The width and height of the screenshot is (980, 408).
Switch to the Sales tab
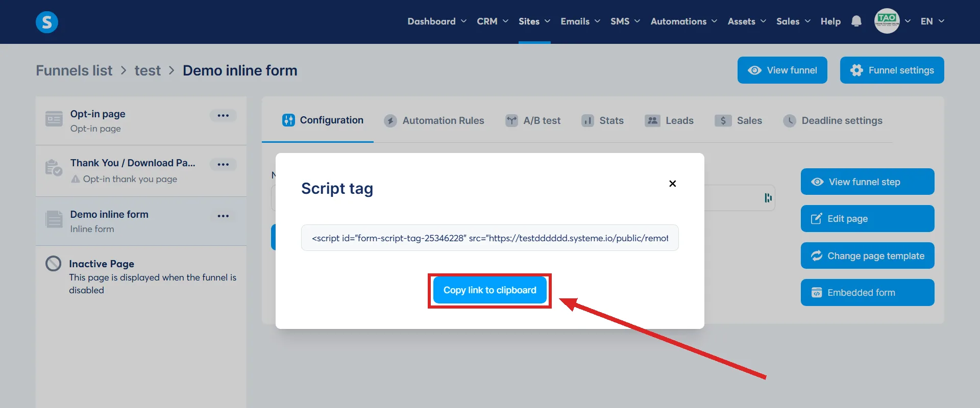[738, 121]
